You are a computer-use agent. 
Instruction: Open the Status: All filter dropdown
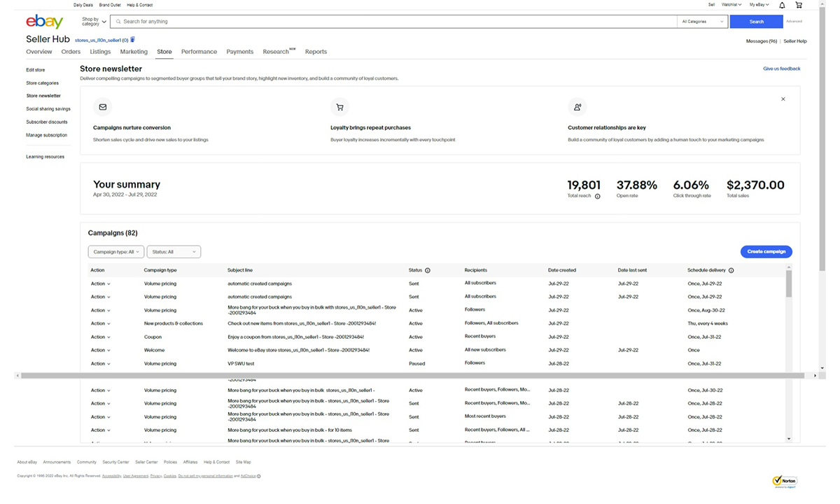point(173,251)
